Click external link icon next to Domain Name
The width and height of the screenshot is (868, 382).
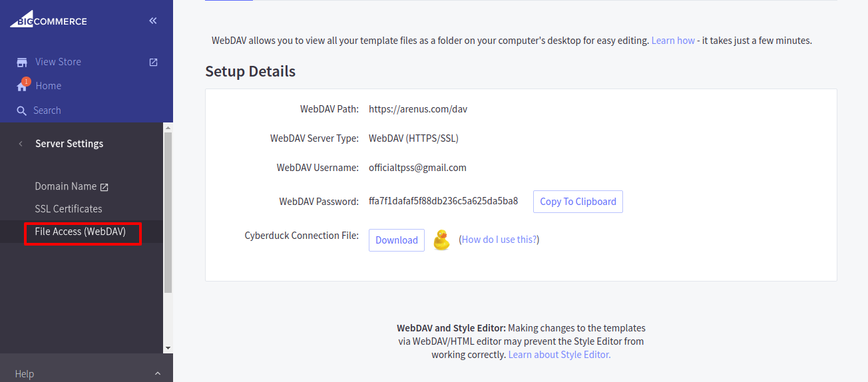104,187
